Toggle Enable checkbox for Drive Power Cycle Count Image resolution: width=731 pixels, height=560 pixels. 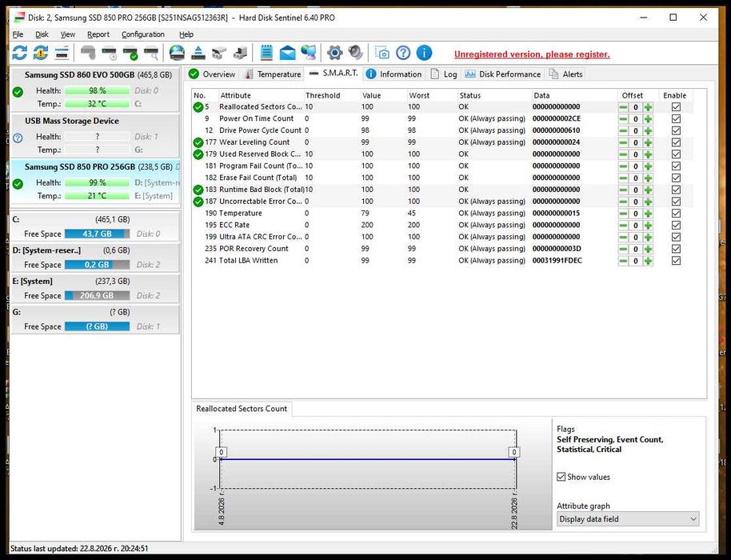[x=676, y=130]
